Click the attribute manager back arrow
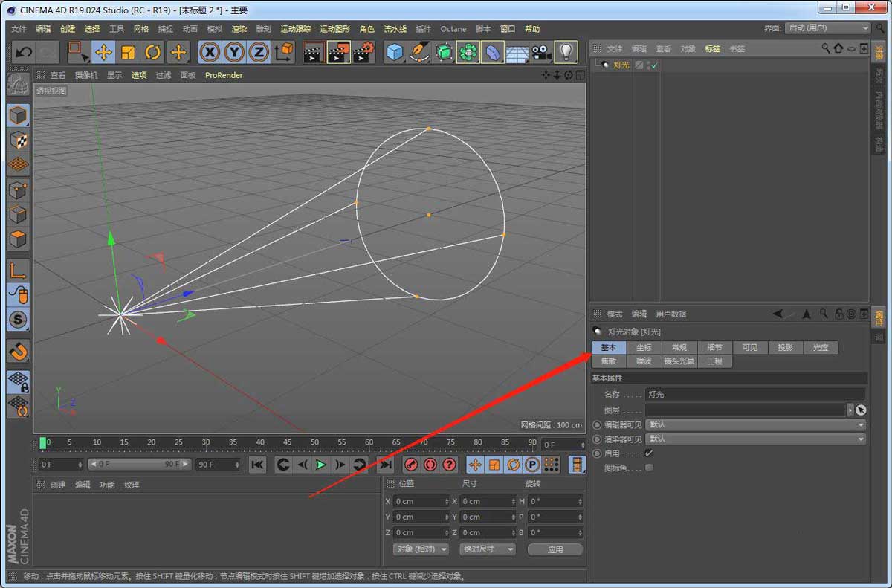This screenshot has width=892, height=588. [x=778, y=314]
